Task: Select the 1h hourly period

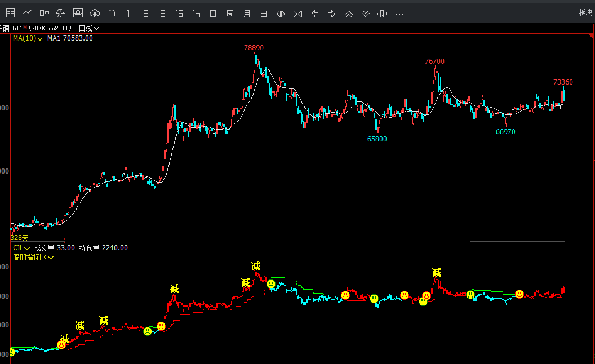Action: tap(196, 13)
